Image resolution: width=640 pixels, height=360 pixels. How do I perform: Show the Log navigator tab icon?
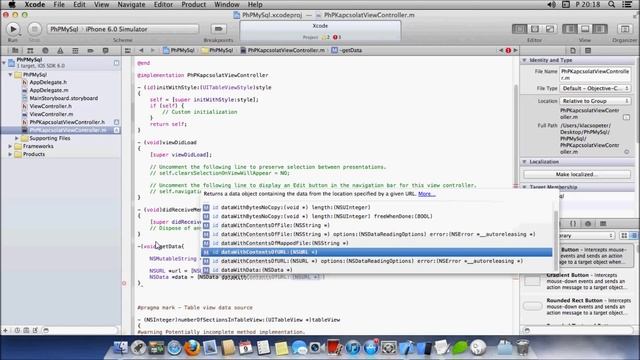point(105,51)
